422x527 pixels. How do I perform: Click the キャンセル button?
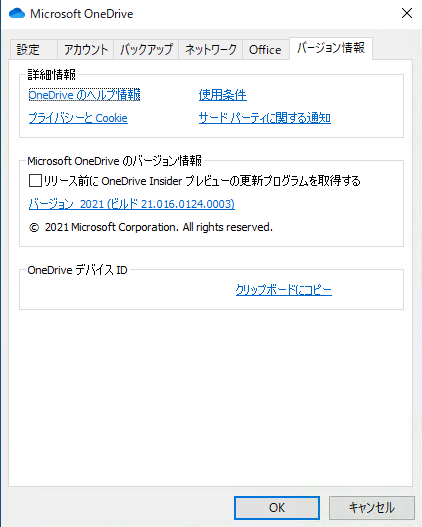click(372, 508)
